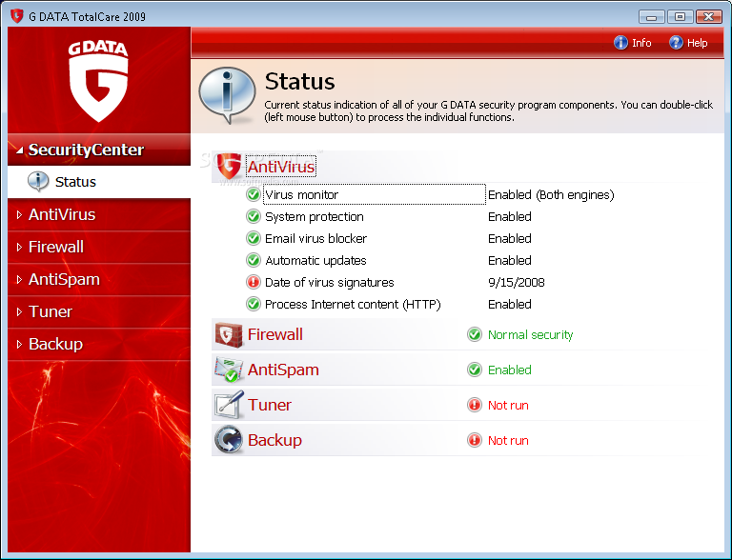The image size is (732, 560).
Task: Click the 'Enabled (Both engines)' value
Action: click(x=551, y=194)
